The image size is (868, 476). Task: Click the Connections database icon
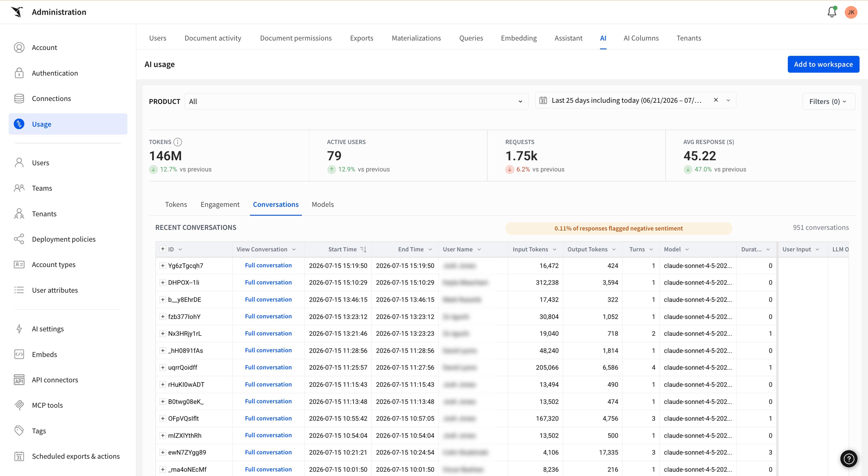(x=19, y=98)
